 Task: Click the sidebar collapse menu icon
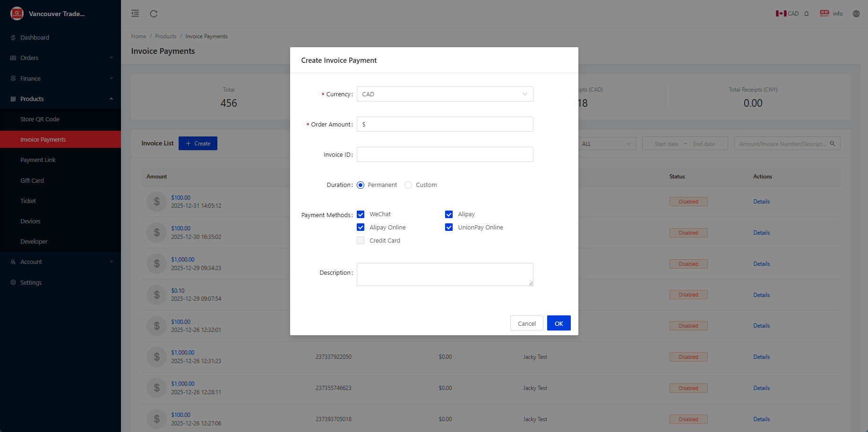coord(135,13)
